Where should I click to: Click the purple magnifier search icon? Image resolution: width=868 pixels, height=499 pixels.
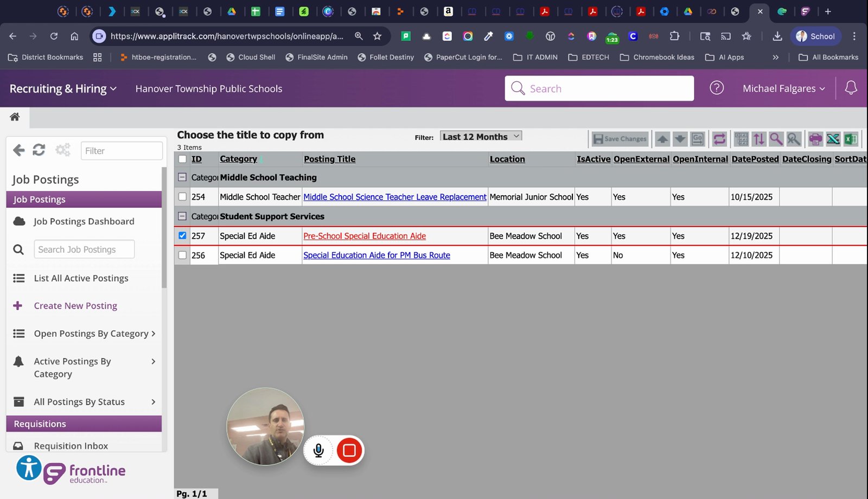coord(776,139)
